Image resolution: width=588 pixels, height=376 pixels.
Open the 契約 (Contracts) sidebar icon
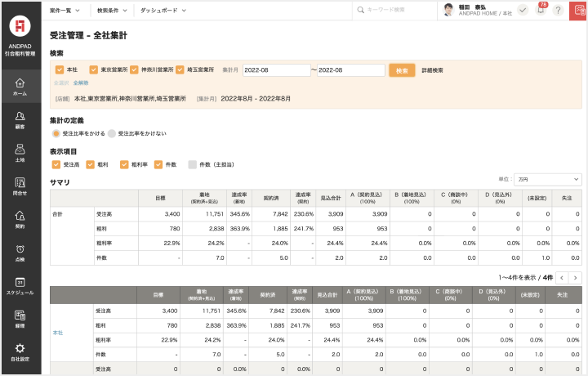tap(20, 220)
